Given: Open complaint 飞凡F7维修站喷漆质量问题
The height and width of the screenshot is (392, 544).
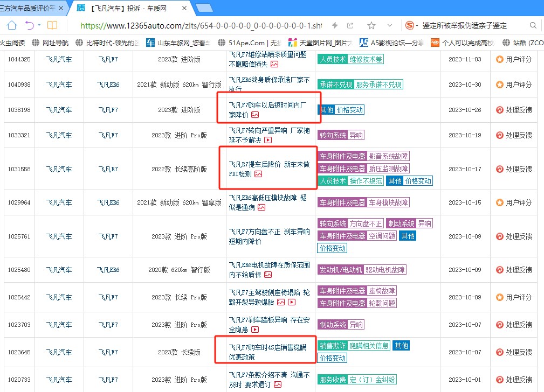Looking at the screenshot, I should click(x=268, y=59).
